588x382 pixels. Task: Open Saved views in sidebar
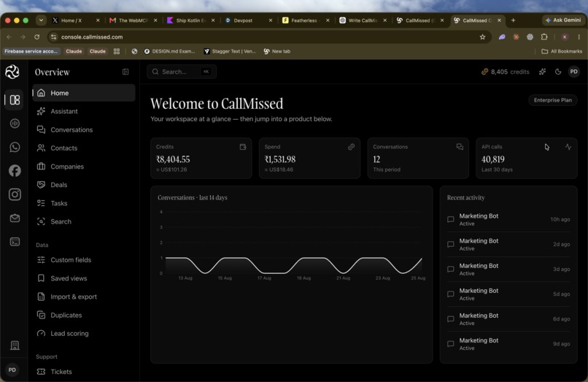point(84,278)
